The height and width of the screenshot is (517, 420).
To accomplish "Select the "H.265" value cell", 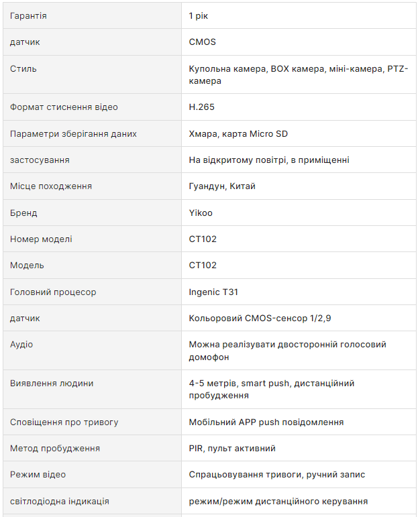I will (x=202, y=107).
